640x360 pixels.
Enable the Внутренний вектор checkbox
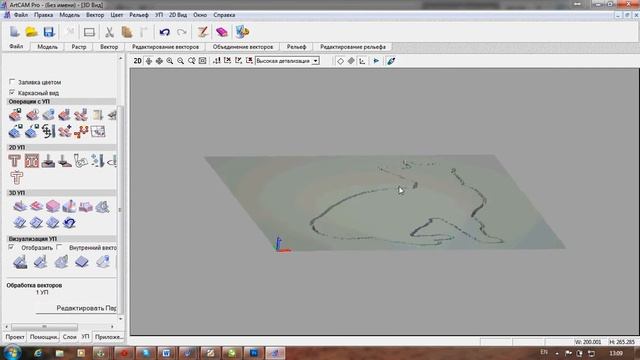pos(60,247)
